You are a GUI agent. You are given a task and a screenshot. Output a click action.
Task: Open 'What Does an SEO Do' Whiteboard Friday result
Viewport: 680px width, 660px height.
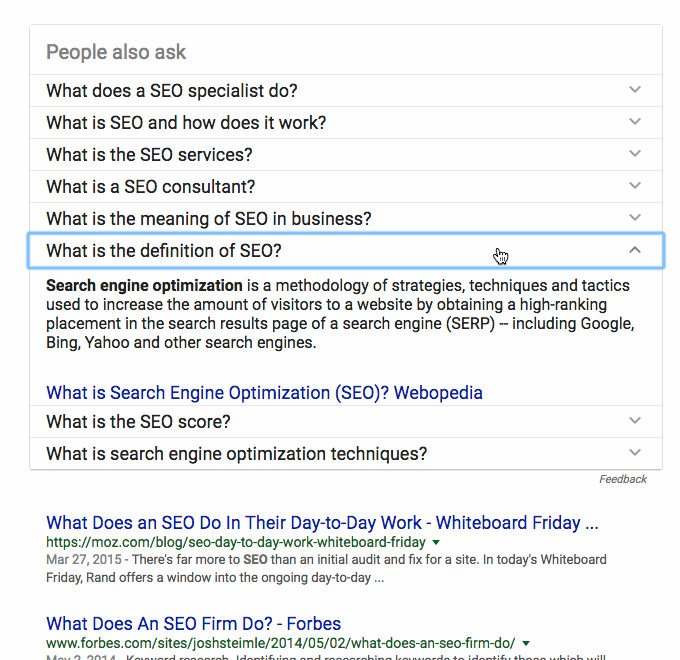tap(322, 522)
